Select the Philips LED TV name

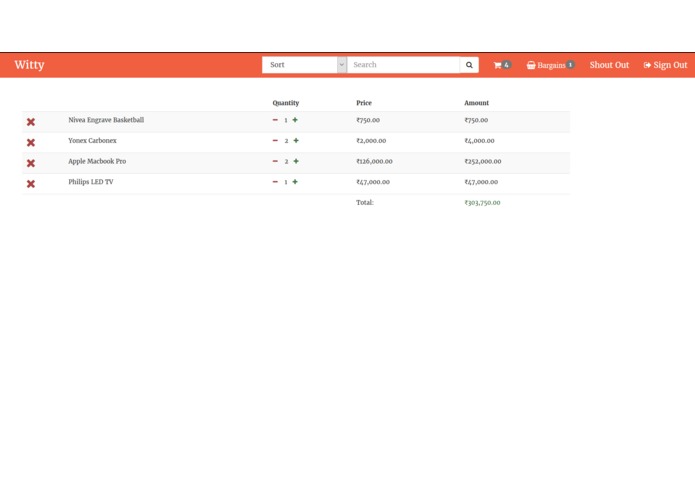[x=91, y=182]
